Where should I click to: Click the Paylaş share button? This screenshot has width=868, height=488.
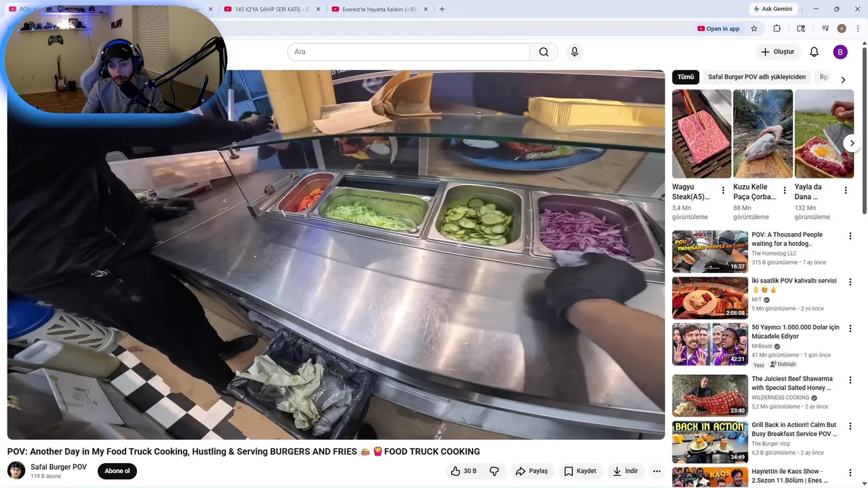(x=532, y=471)
